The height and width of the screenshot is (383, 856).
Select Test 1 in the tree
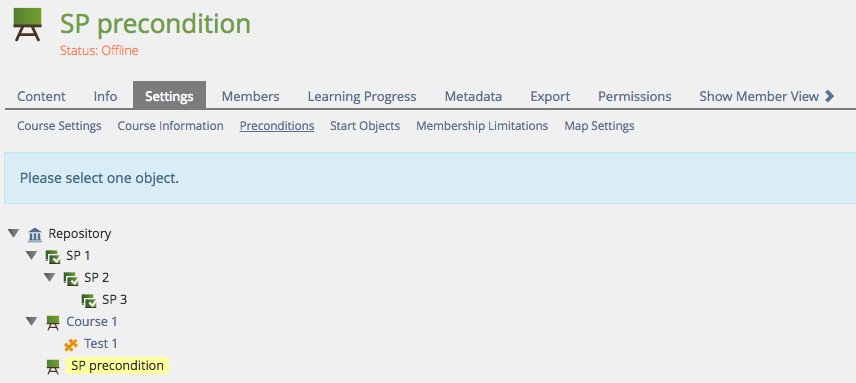100,344
